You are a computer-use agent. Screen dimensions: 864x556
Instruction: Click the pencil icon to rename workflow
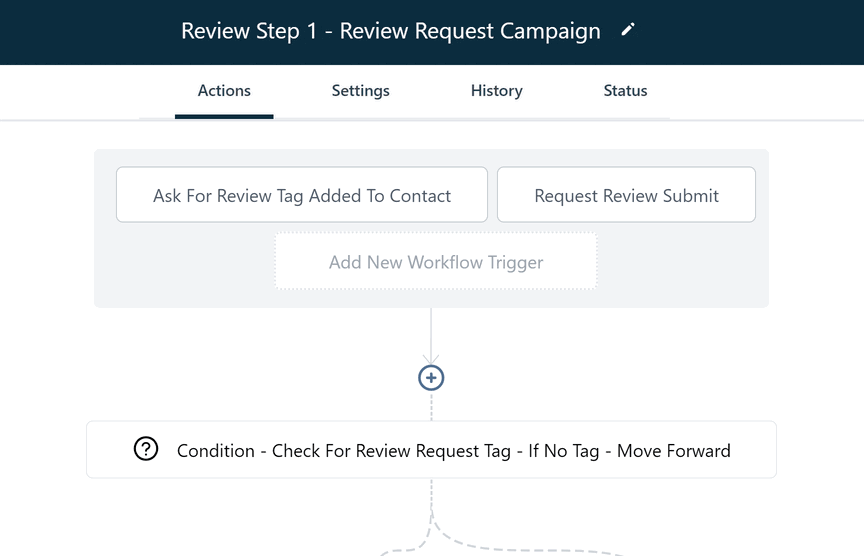click(x=628, y=30)
